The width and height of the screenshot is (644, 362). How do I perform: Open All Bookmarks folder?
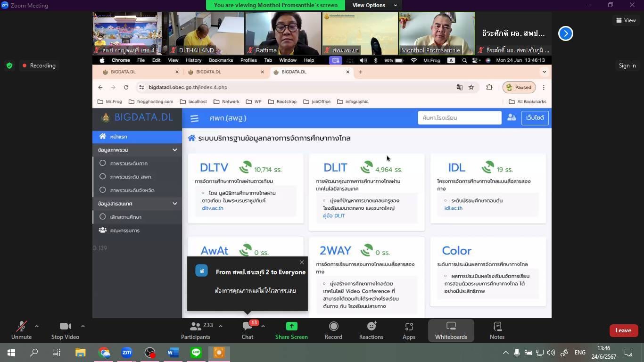[528, 102]
